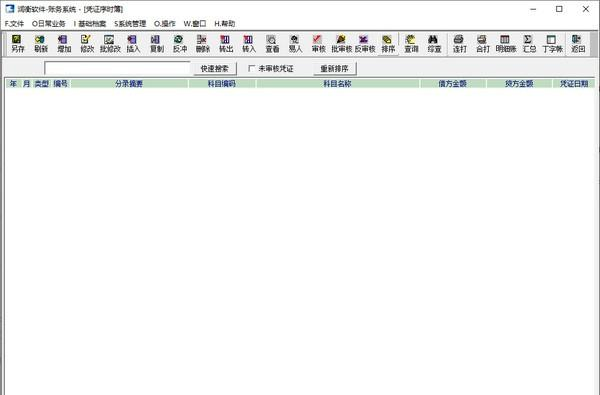600x395 pixels.
Task: Click the 分录摘要 column header
Action: click(x=129, y=83)
